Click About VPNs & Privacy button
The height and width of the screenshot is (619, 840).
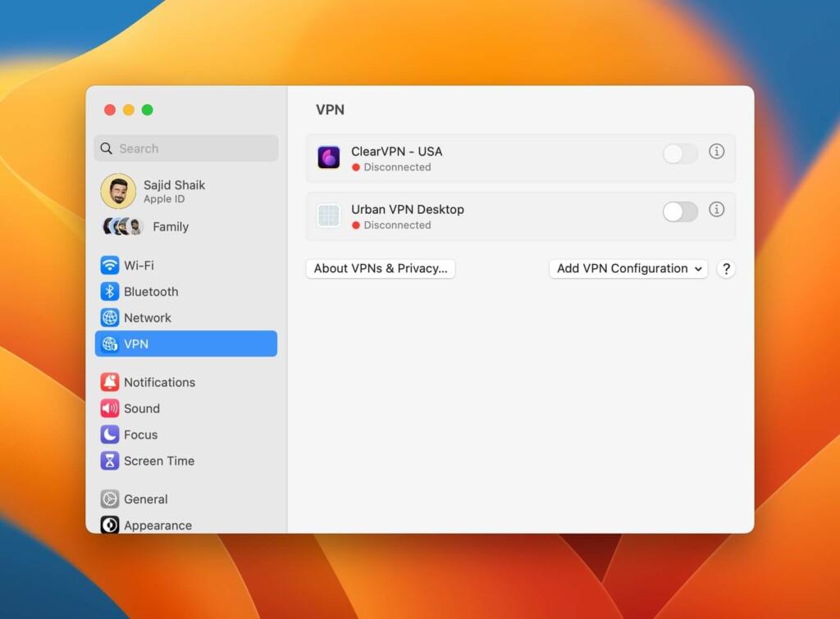pyautogui.click(x=381, y=269)
